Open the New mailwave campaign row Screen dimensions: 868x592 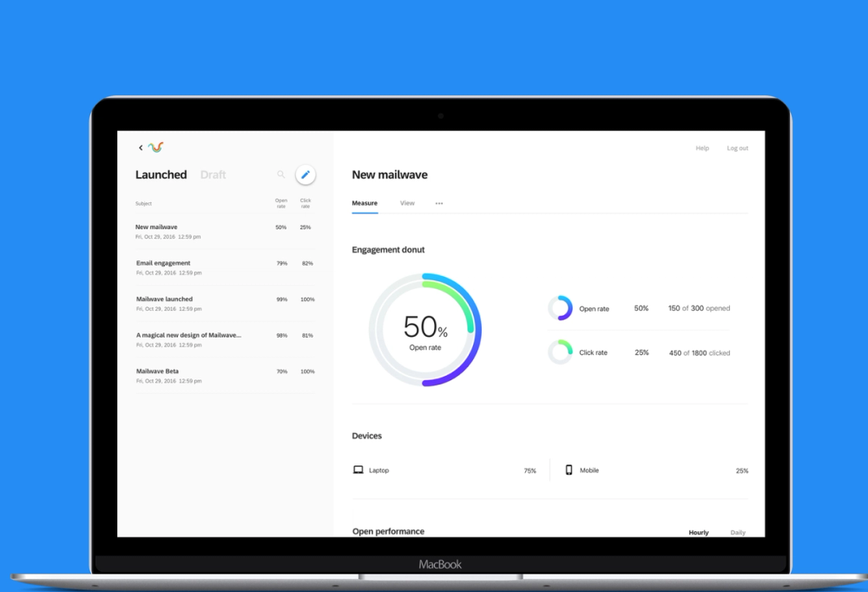[x=225, y=232]
